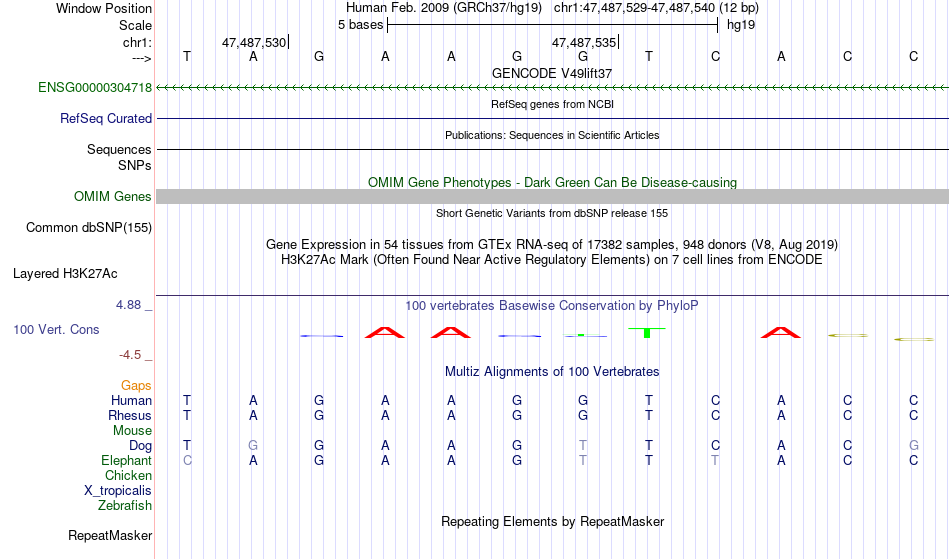Click Multiz Alignments of 100 Vertebrates title
The width and height of the screenshot is (950, 559).
552,371
